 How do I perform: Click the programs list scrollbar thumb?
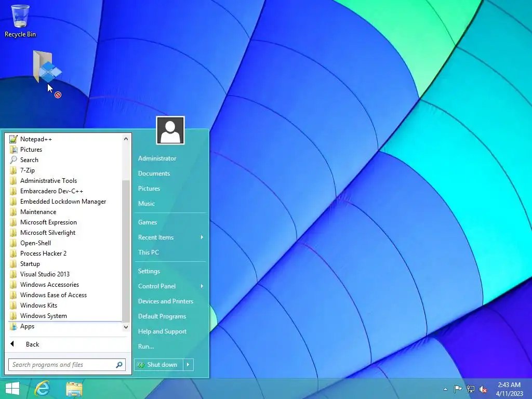click(126, 251)
